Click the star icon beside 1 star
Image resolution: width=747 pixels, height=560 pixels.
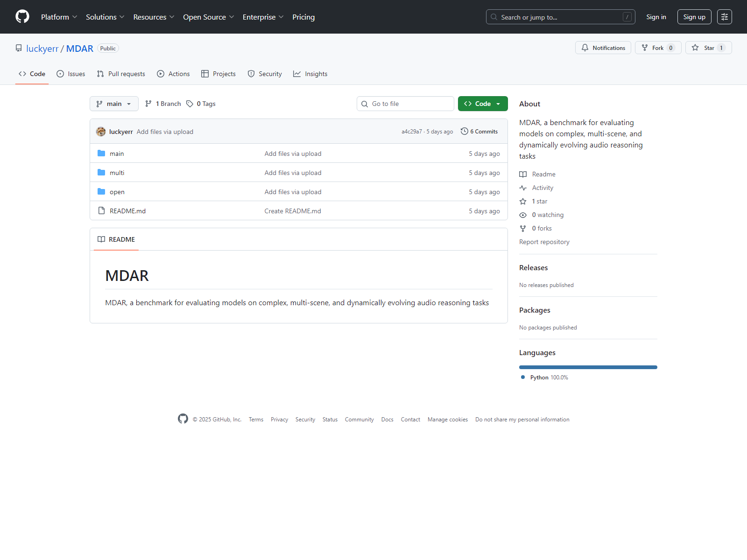coord(523,201)
